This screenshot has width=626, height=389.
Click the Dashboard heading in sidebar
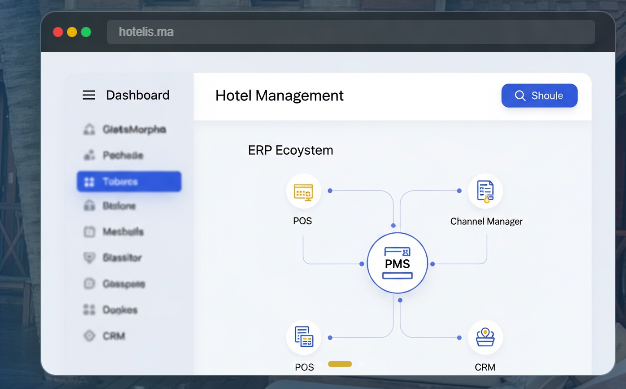(138, 95)
